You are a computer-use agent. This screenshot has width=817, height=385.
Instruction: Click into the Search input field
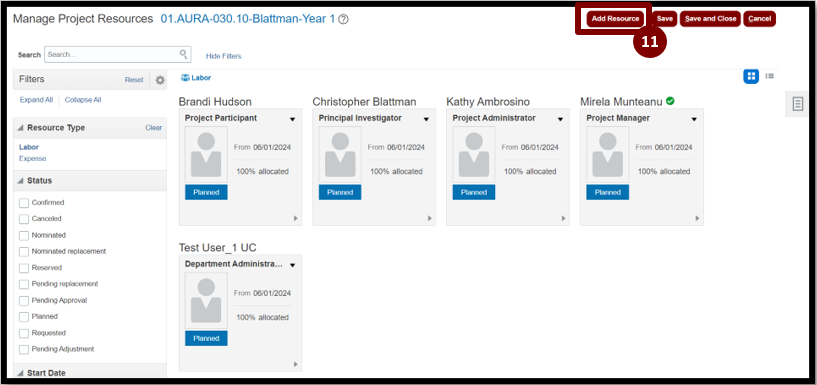tap(112, 54)
